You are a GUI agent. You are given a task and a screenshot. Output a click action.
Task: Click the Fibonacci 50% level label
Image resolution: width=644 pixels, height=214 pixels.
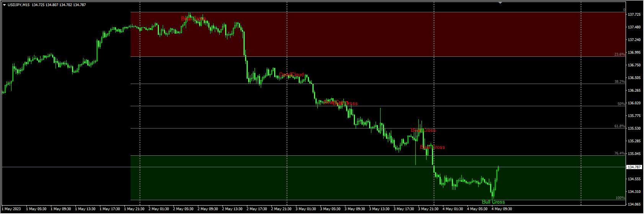click(x=621, y=104)
